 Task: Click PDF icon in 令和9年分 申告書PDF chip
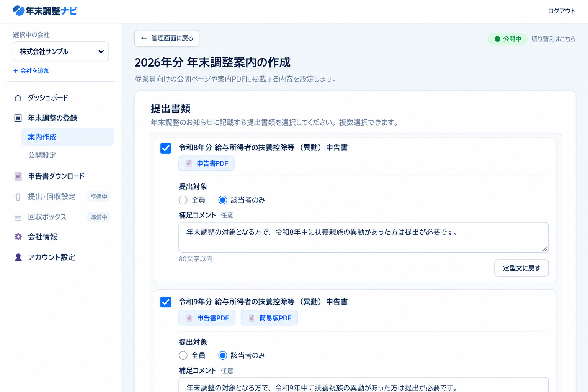pyautogui.click(x=189, y=318)
